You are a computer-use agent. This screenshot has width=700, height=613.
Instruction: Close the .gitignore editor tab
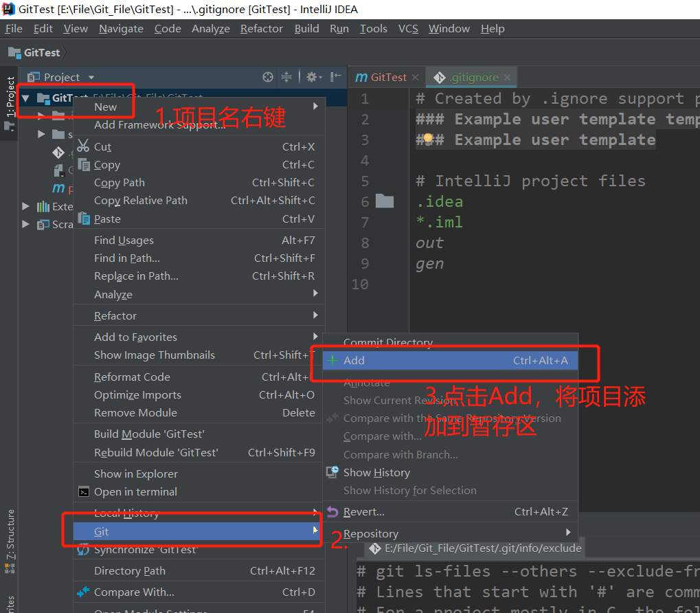click(x=507, y=77)
